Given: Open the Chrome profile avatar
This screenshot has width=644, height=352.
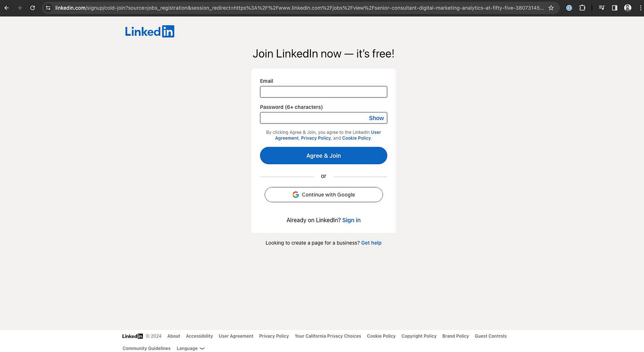Looking at the screenshot, I should 628,8.
